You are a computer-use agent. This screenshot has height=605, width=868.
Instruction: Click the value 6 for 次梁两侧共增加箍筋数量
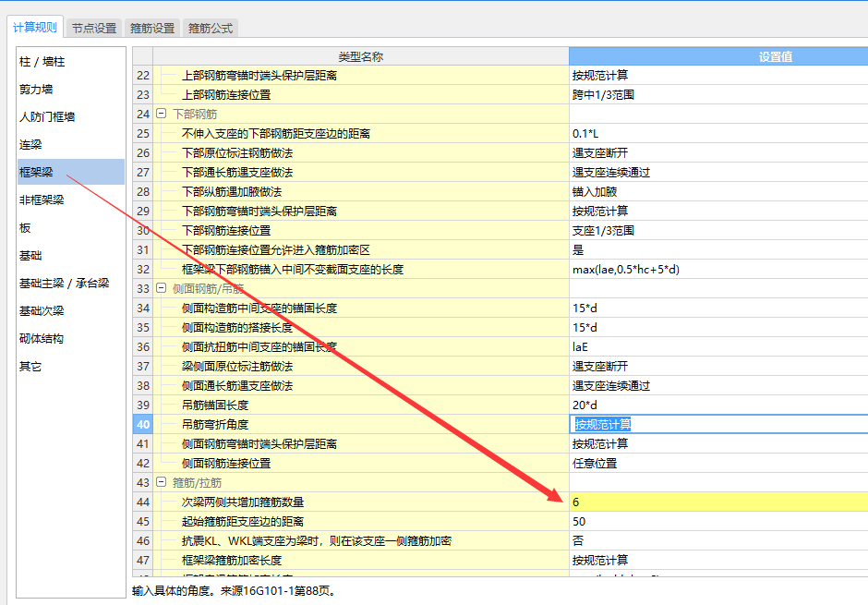718,502
